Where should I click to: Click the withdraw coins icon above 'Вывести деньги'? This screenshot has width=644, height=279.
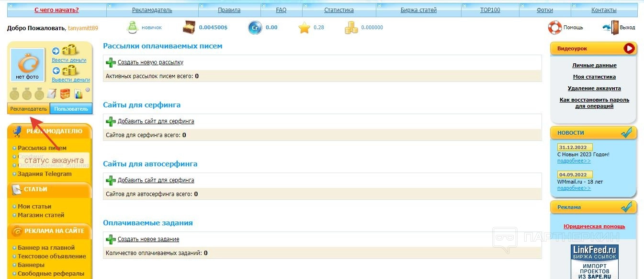point(70,70)
